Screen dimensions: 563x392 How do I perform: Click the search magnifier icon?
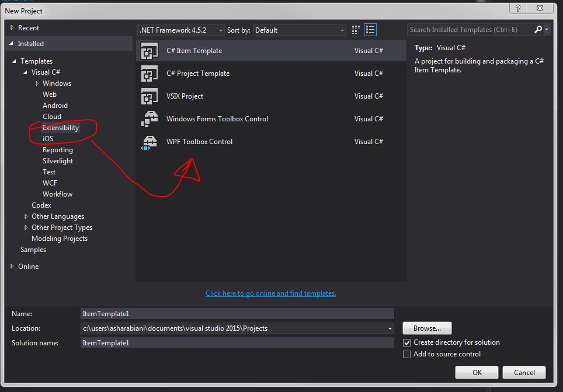point(538,29)
